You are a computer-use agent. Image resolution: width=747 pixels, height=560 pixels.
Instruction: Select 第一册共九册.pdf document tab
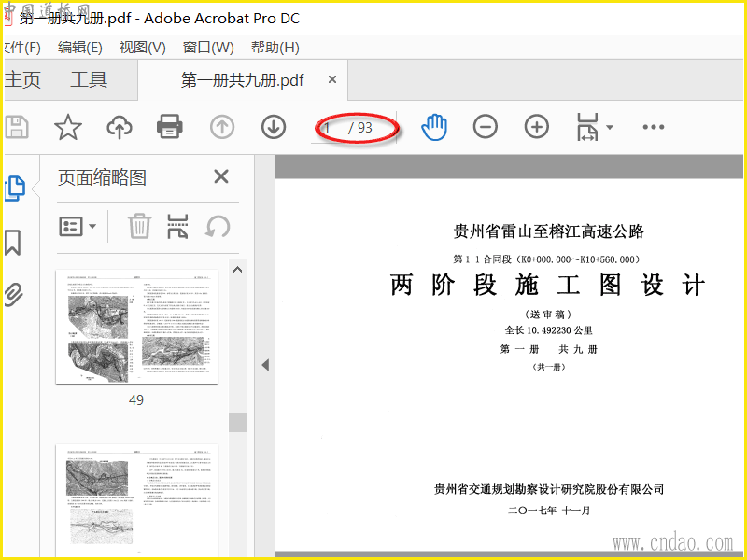coord(242,80)
